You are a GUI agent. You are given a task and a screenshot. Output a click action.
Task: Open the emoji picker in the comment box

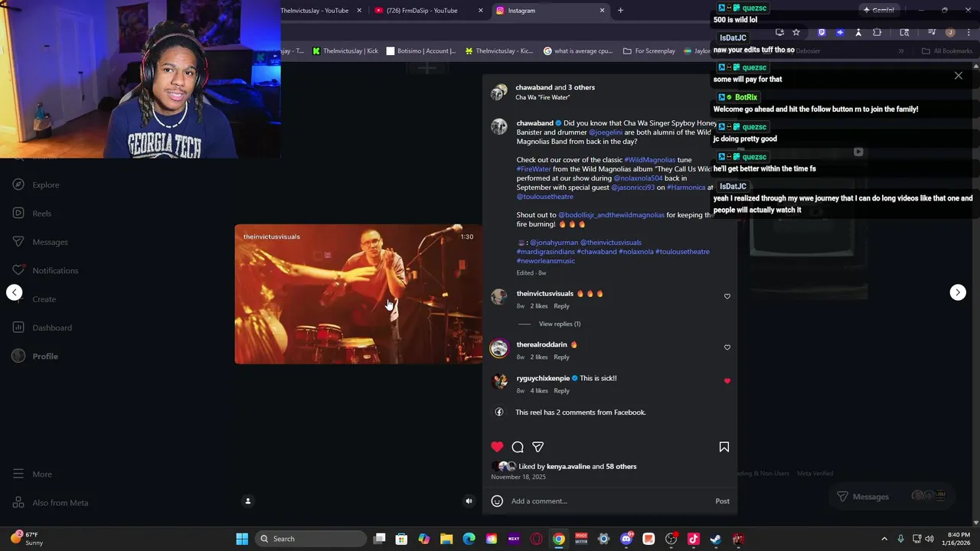point(497,501)
